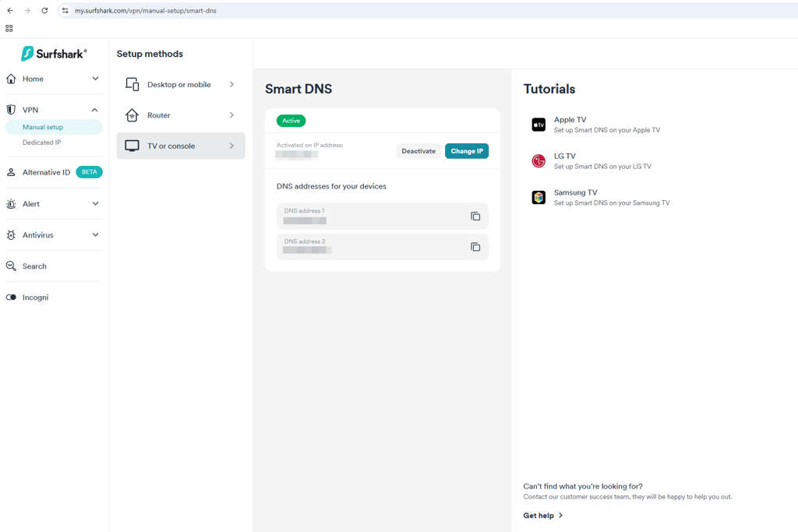Image resolution: width=798 pixels, height=532 pixels.
Task: Click the Antivirus bug icon
Action: 11,235
